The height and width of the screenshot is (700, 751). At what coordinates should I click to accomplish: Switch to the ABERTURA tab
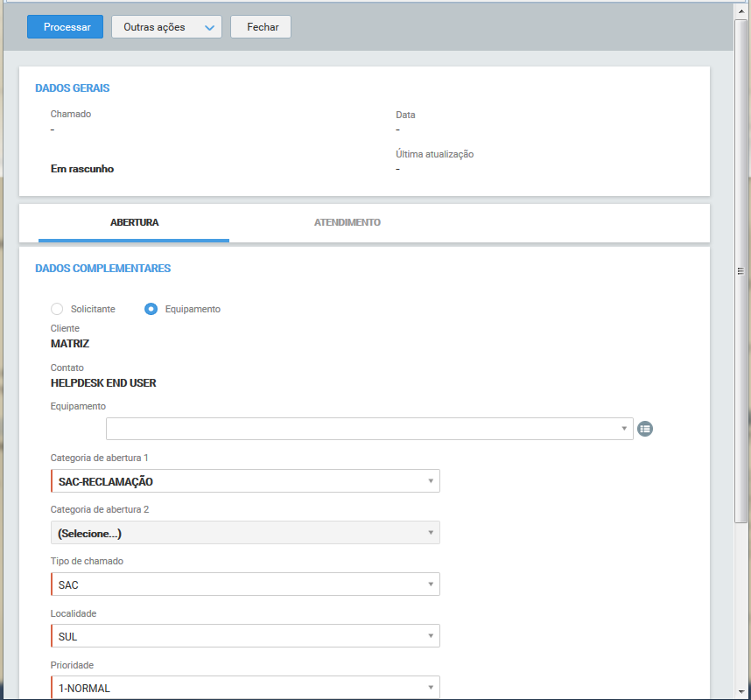point(134,223)
